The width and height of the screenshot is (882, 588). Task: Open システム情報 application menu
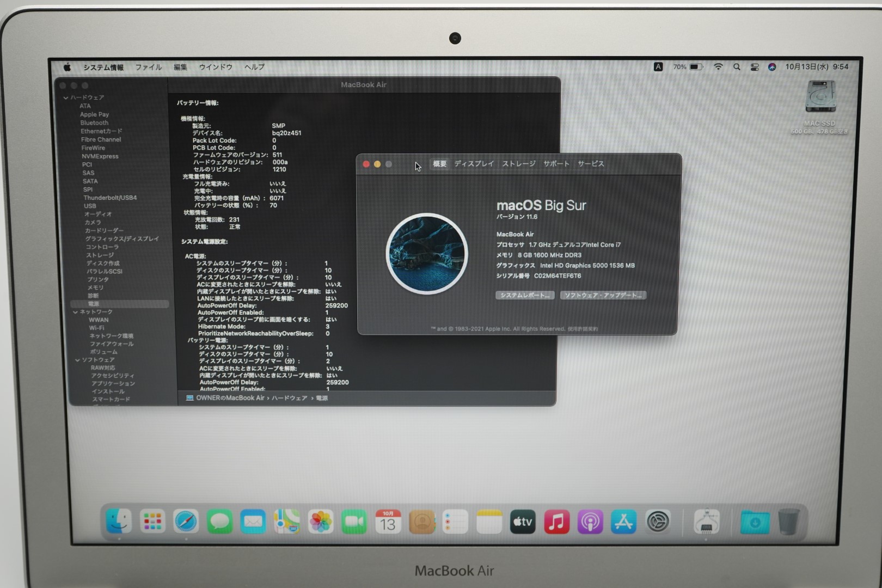point(103,68)
